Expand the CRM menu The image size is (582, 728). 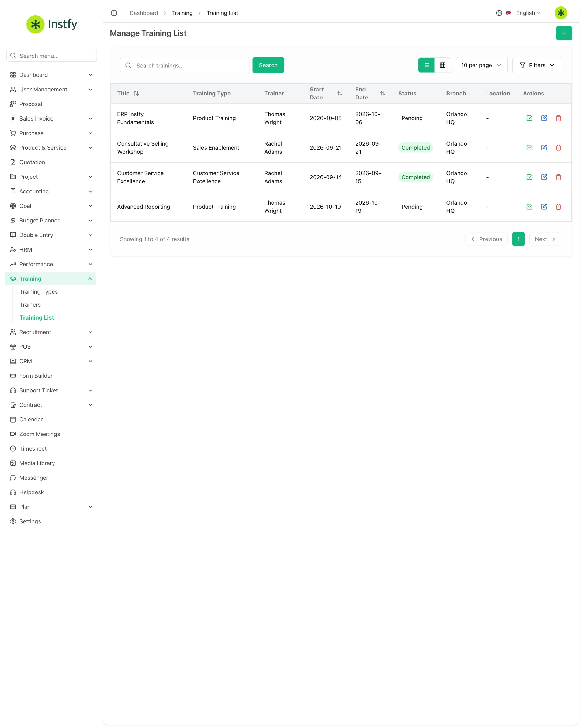(x=51, y=361)
